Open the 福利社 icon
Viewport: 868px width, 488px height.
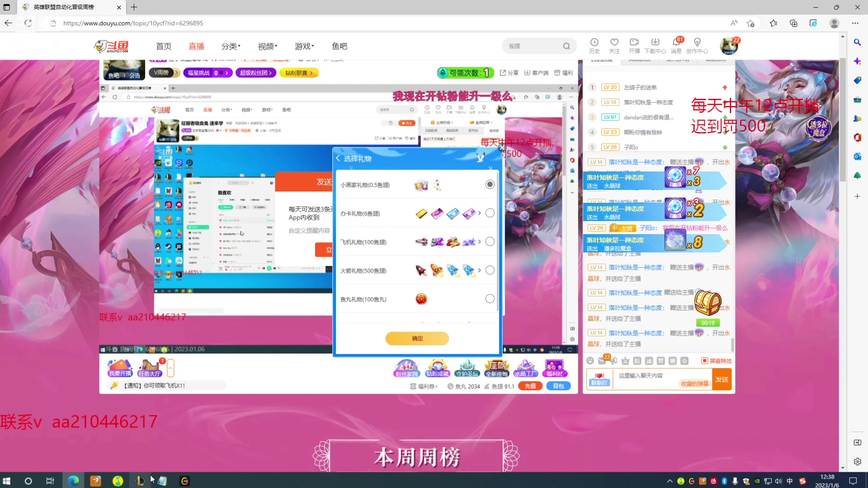tap(555, 368)
